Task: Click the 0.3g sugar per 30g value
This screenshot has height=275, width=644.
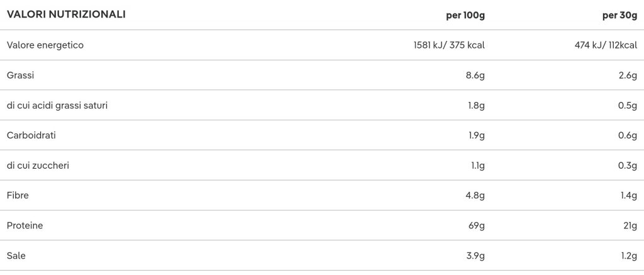Action: pos(628,166)
